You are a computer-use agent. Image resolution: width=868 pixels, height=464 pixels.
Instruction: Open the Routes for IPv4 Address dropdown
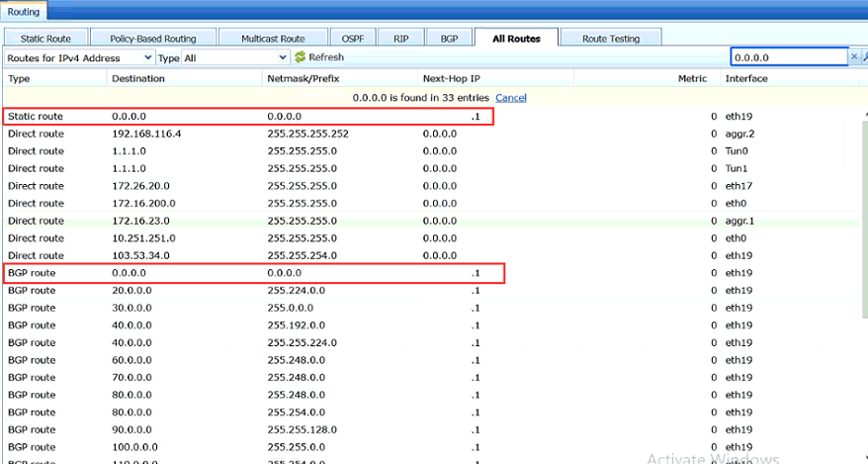(x=79, y=57)
